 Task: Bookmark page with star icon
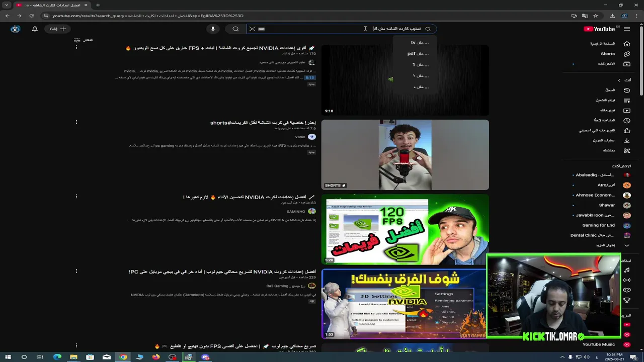pos(596,16)
